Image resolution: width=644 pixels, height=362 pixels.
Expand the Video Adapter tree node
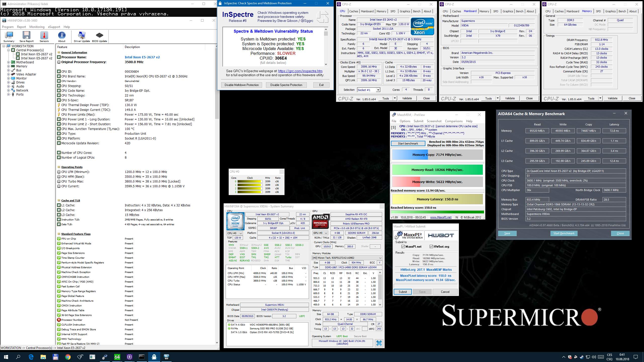[8, 74]
